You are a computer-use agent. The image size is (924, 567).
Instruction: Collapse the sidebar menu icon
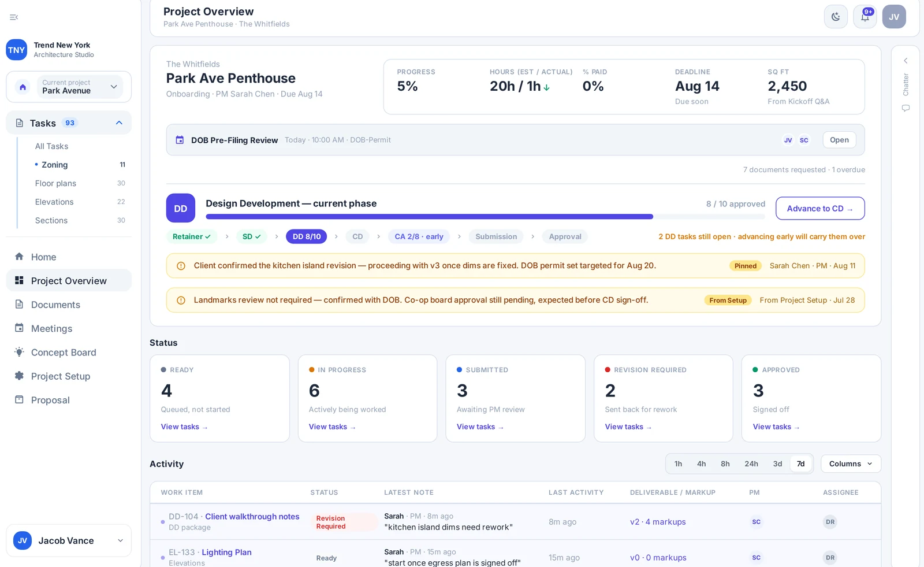point(14,17)
